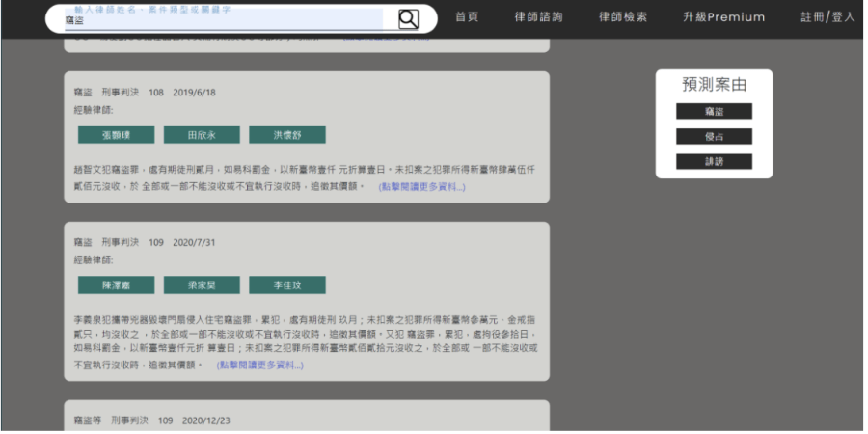Image resolution: width=868 pixels, height=434 pixels.
Task: Click the 經驗律師 label in the 2019 case
Action: 94,110
